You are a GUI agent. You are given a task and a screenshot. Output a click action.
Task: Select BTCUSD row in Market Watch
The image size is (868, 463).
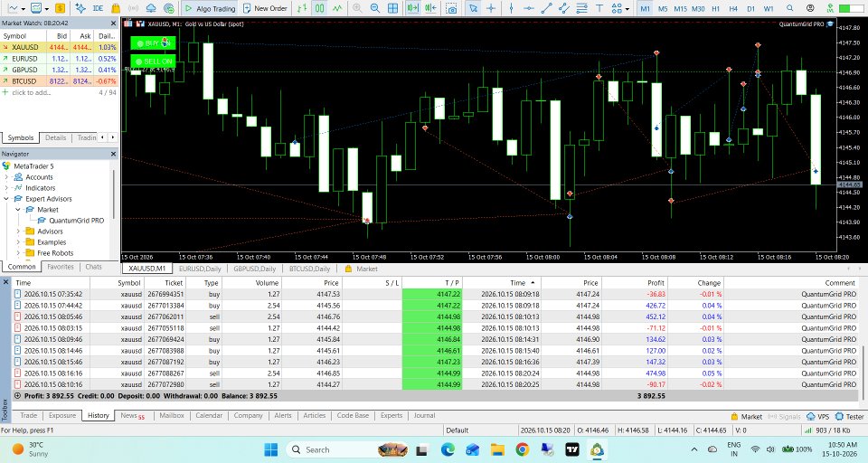(x=60, y=80)
